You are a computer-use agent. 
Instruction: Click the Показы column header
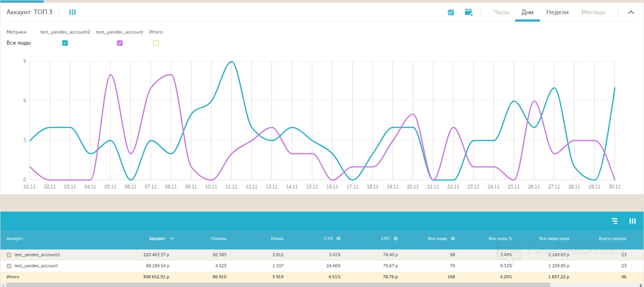point(218,238)
